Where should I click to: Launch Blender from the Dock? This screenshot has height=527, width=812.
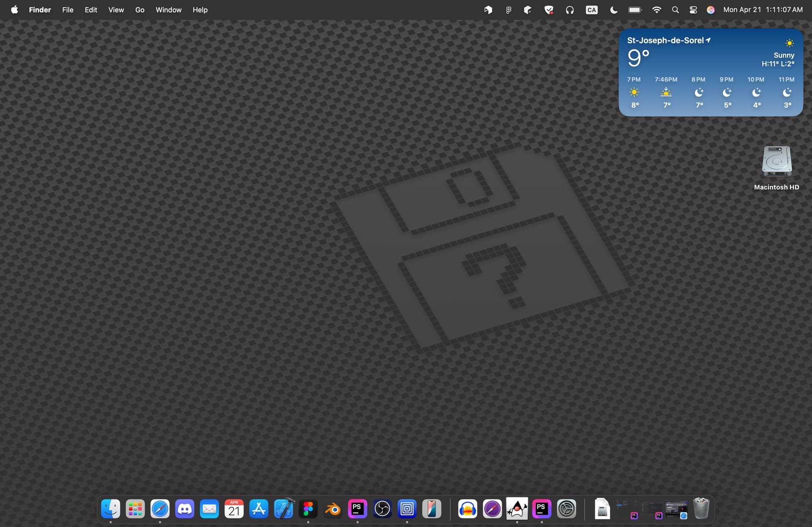(333, 509)
